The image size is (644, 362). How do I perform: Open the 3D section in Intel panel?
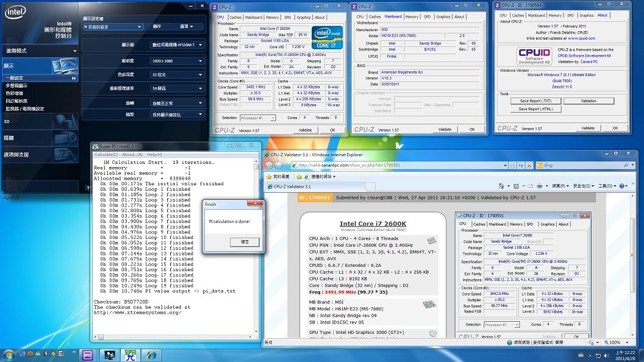pyautogui.click(x=40, y=121)
